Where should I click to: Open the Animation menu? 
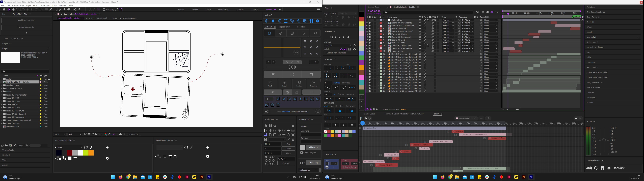[x=45, y=5]
